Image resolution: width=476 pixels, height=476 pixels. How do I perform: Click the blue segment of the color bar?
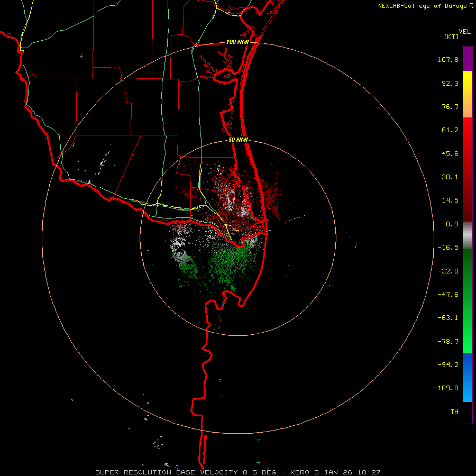pos(467,377)
